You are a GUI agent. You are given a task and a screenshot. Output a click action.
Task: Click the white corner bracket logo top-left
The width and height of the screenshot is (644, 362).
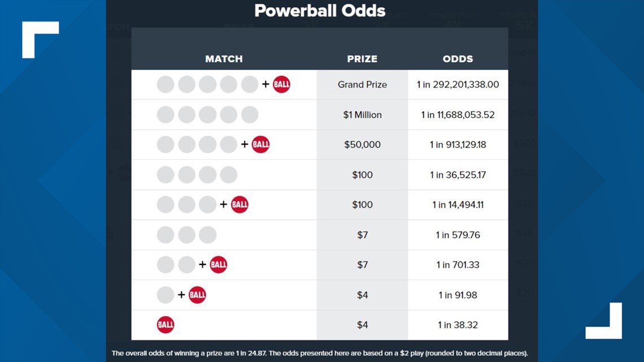click(40, 40)
